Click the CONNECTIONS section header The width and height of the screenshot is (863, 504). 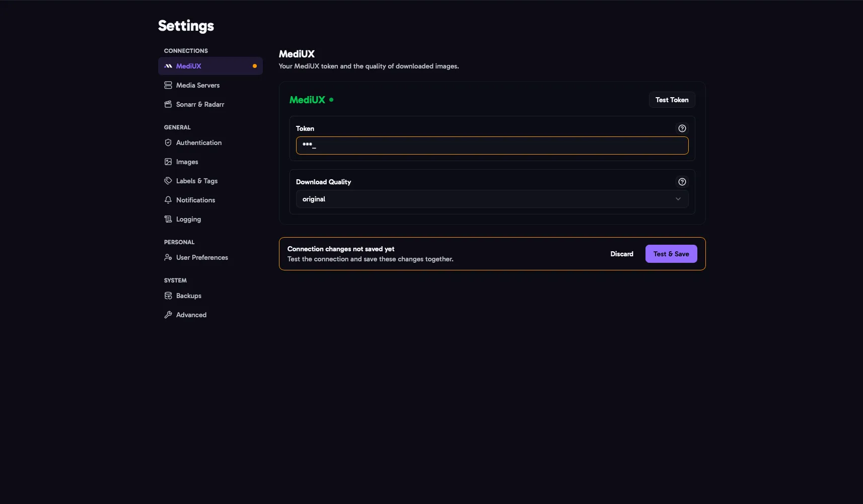186,51
